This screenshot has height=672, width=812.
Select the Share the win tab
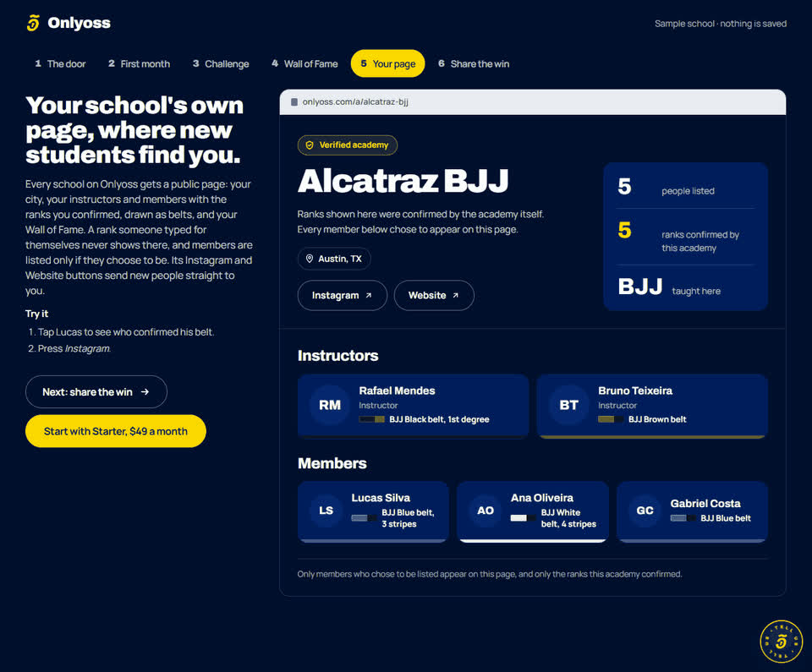[474, 63]
